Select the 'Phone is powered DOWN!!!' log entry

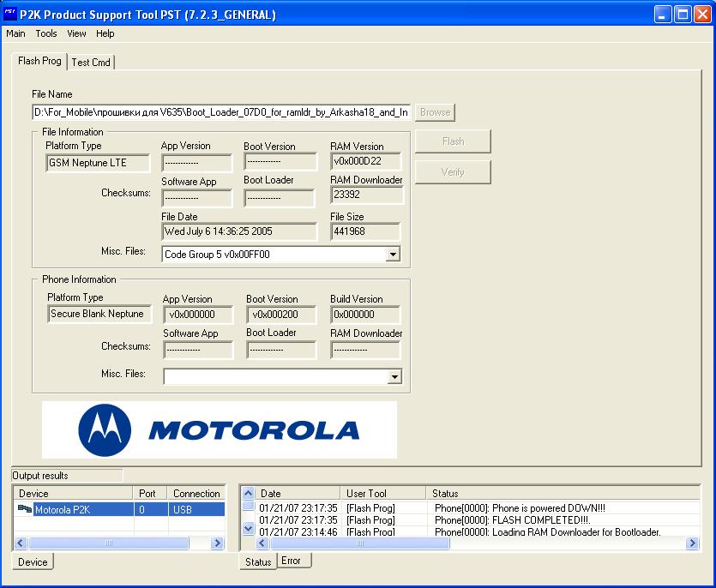tap(478, 508)
